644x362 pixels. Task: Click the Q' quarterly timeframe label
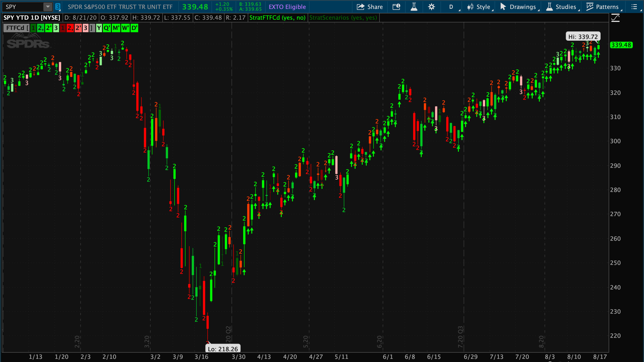click(107, 28)
